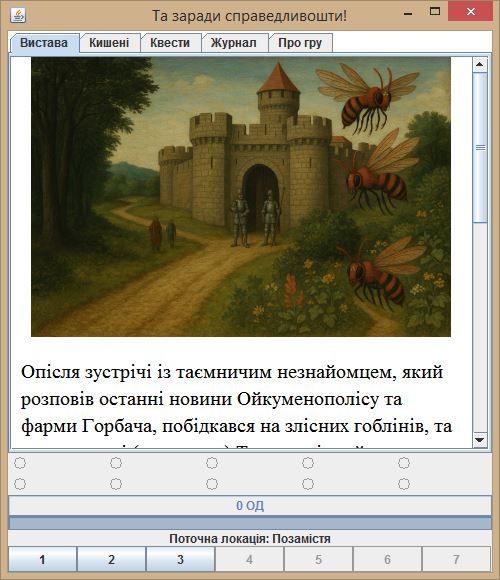Click the Java application icon in title bar

point(18,15)
